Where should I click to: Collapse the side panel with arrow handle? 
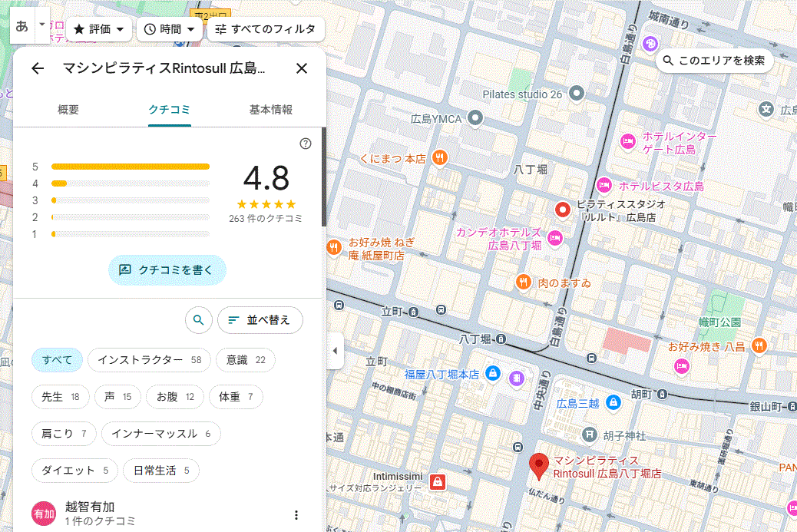pos(334,352)
